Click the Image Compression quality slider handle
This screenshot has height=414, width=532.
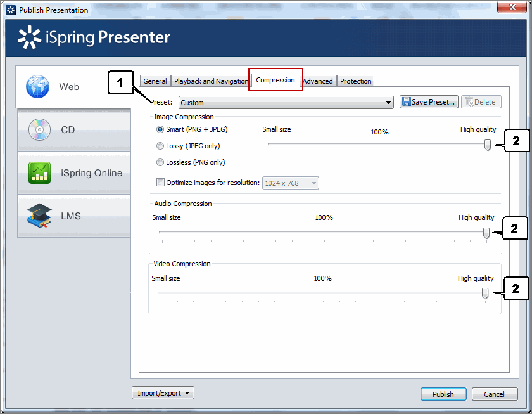pyautogui.click(x=488, y=145)
